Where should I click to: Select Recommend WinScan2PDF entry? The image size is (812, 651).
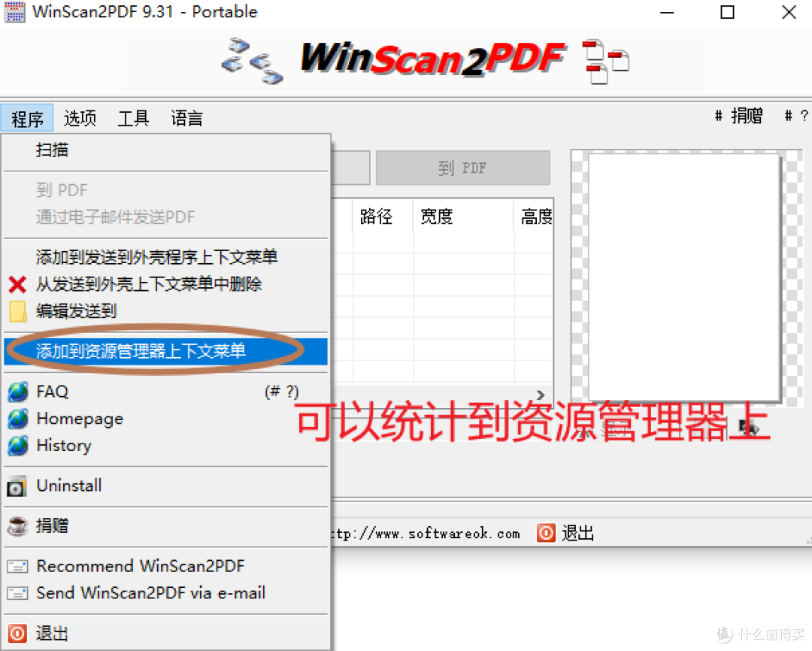pyautogui.click(x=165, y=566)
